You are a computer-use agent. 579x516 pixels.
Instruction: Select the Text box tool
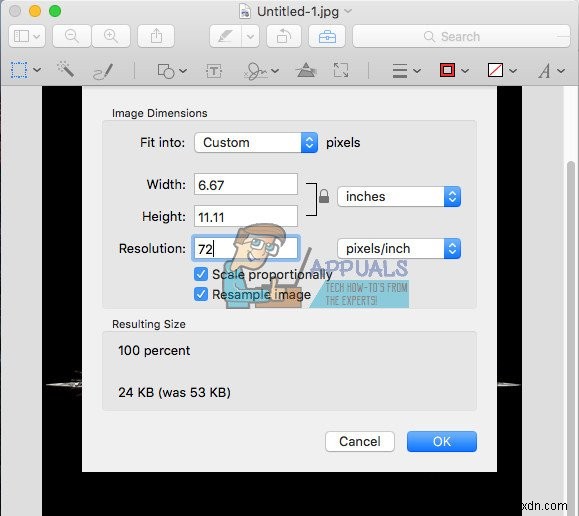[214, 71]
